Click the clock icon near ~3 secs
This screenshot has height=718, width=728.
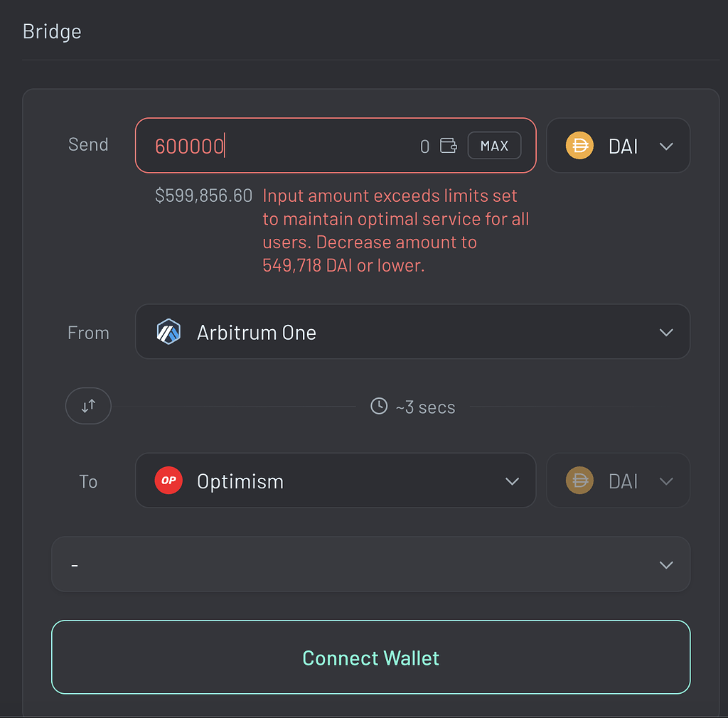click(379, 406)
